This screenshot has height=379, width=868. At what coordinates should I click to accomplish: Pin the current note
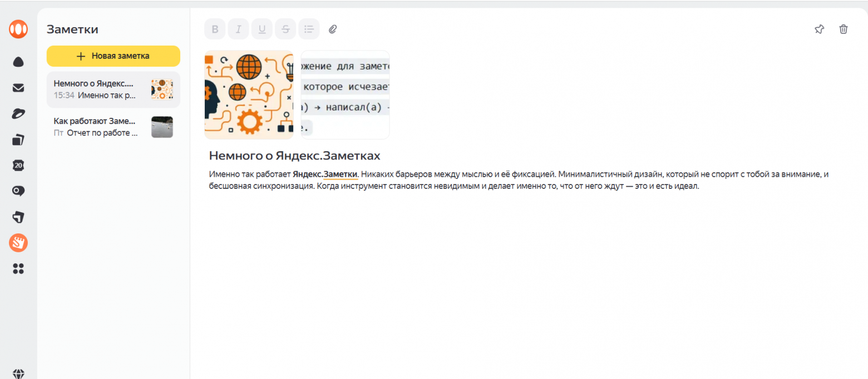pos(819,29)
